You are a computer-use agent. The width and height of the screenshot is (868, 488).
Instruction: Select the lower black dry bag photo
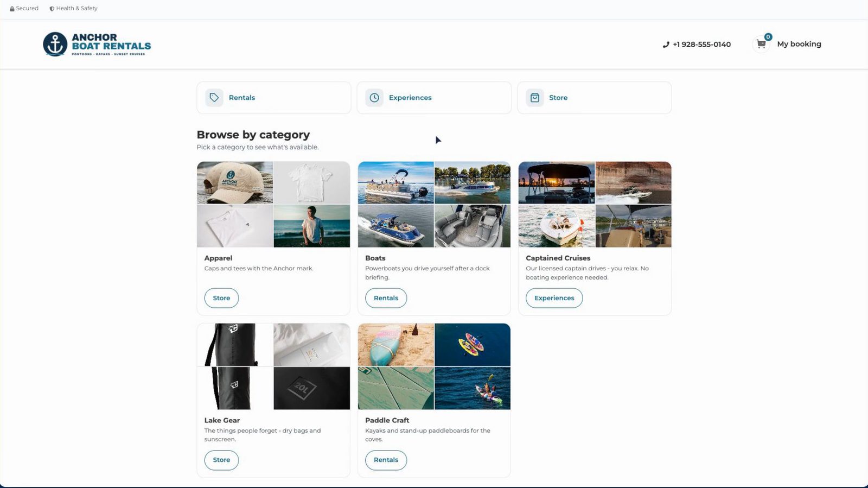tap(235, 388)
